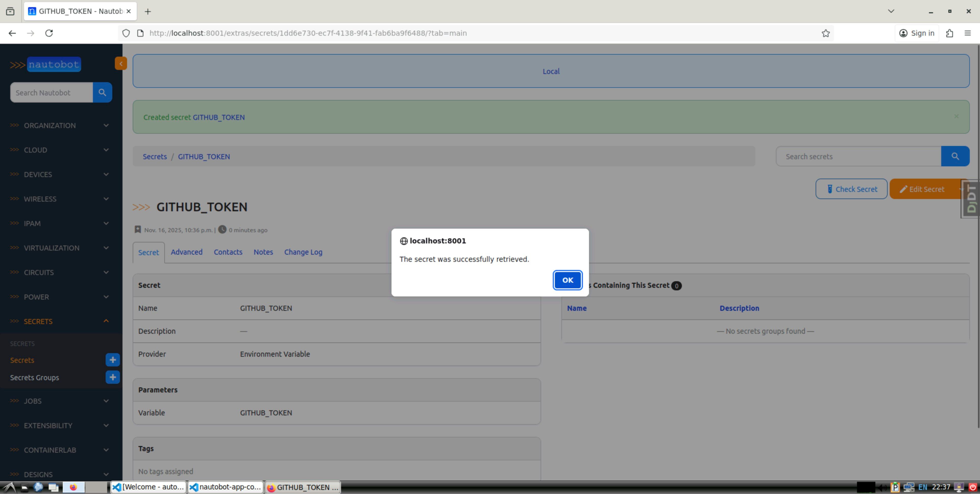The width and height of the screenshot is (980, 494).
Task: Dismiss the Created secret success banner
Action: tap(956, 116)
